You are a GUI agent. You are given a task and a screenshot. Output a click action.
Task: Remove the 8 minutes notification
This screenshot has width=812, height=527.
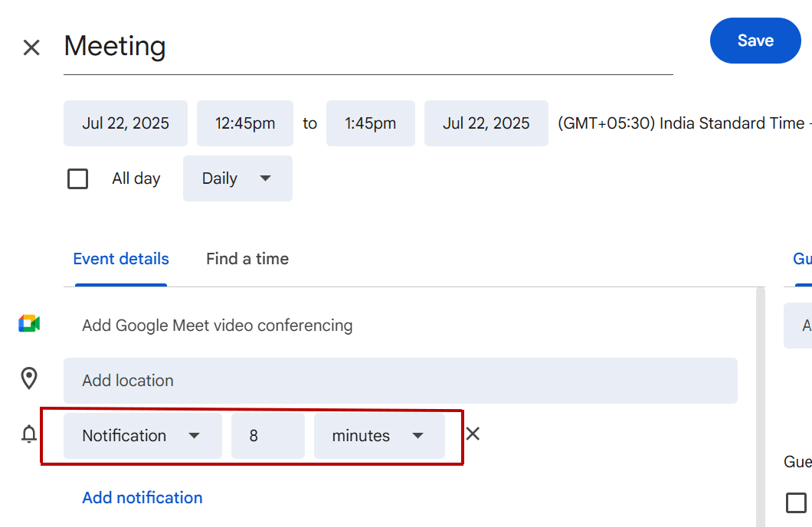473,434
